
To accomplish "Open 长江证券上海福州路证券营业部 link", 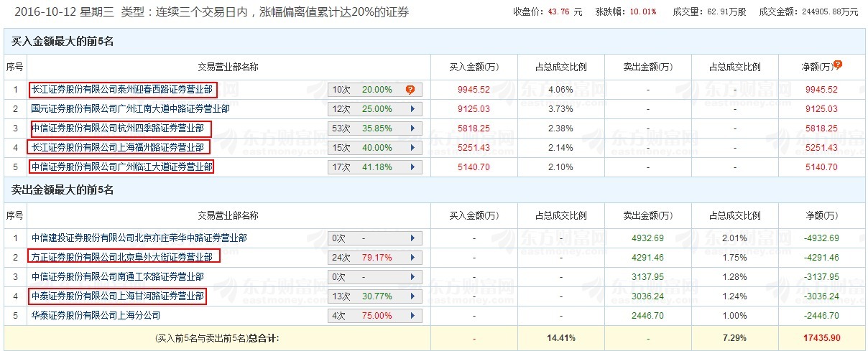I will click(x=118, y=148).
